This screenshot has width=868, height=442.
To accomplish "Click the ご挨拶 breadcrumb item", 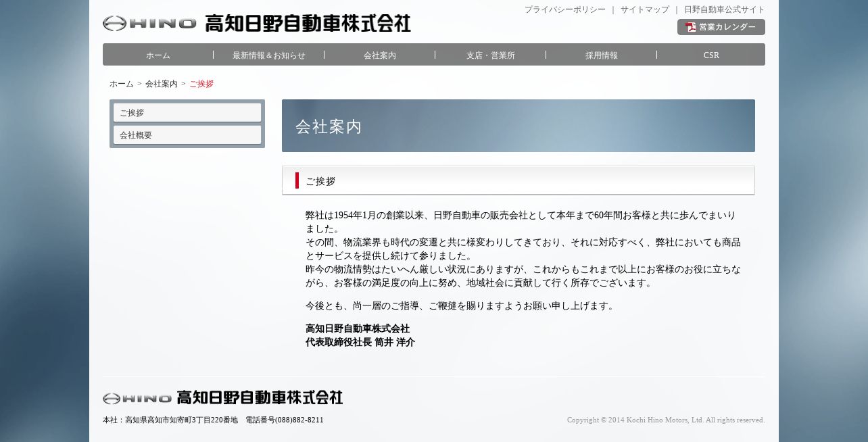I will pos(201,84).
